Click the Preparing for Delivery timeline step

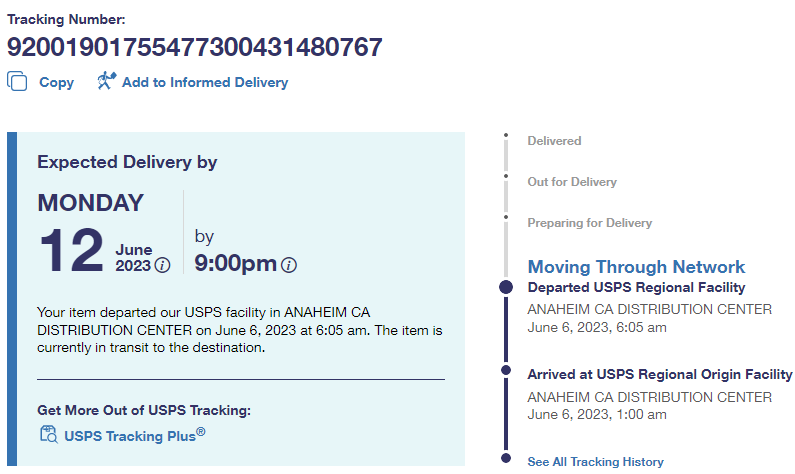(x=589, y=223)
